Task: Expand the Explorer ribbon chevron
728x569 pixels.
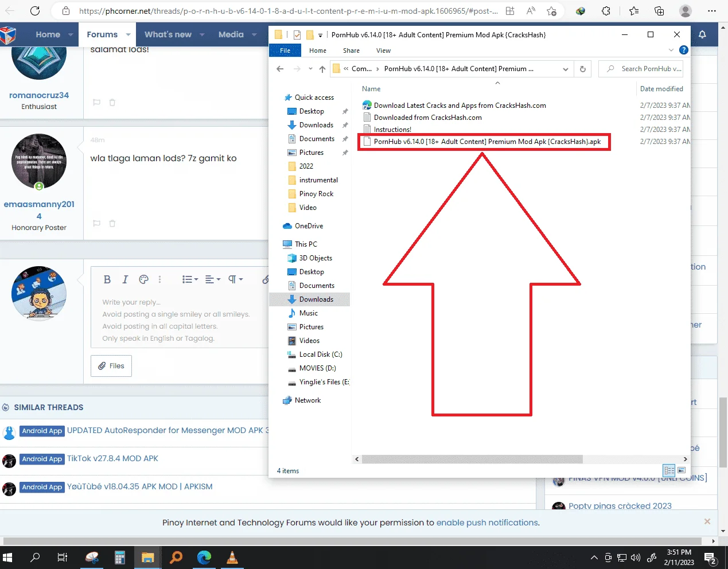Action: coord(671,50)
